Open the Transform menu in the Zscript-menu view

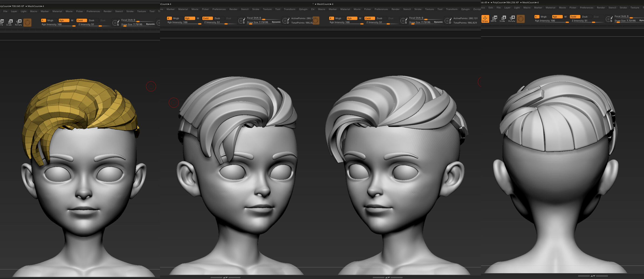pyautogui.click(x=452, y=9)
